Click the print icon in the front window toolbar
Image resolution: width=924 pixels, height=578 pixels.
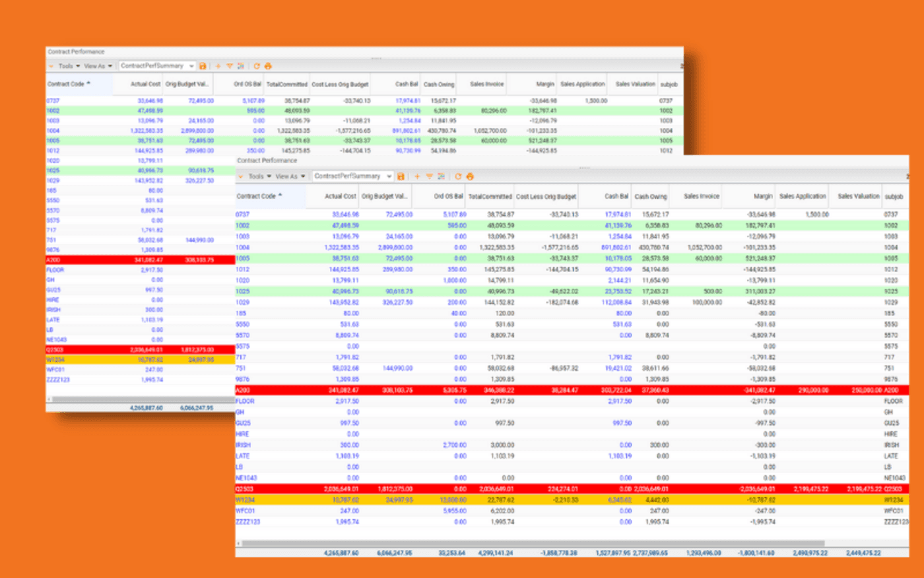tap(470, 177)
